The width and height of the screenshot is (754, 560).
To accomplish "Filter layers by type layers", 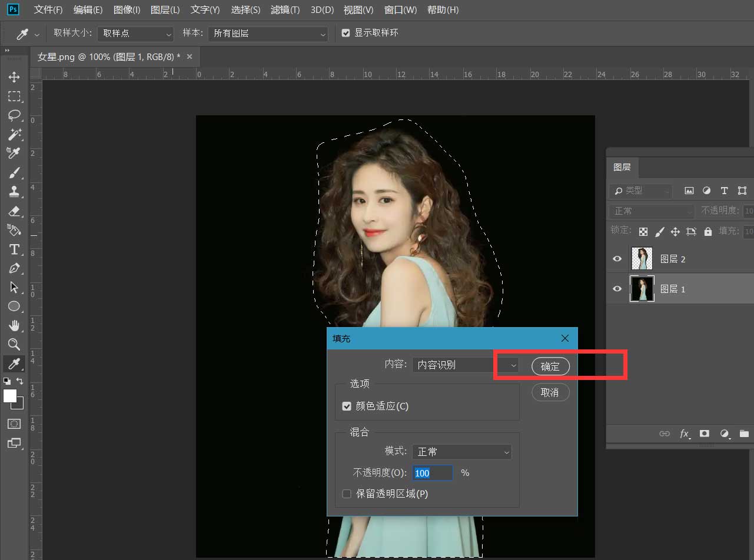I will (724, 191).
